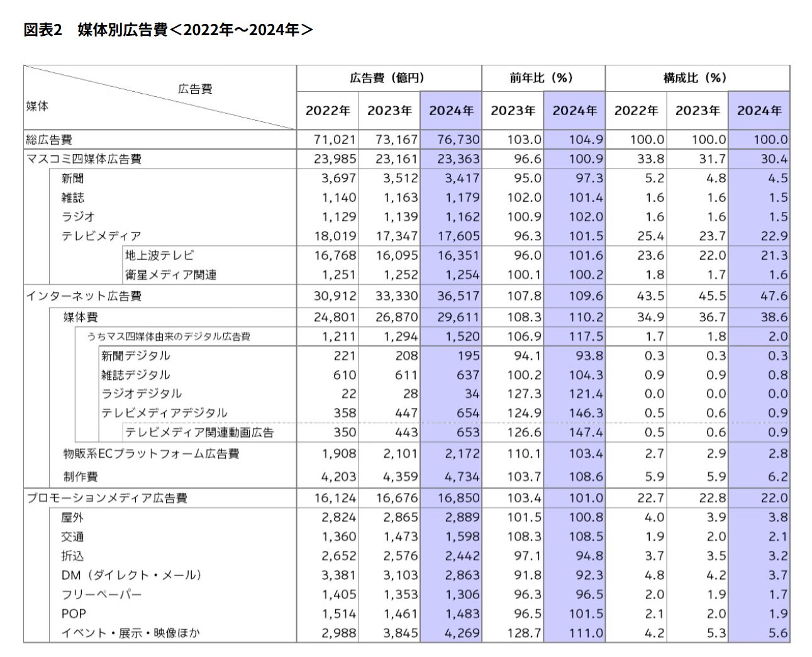The width and height of the screenshot is (812, 657).
Task: Click the title 図表2 媒体別広告費＜2022年～2024年＞
Action: [x=169, y=30]
